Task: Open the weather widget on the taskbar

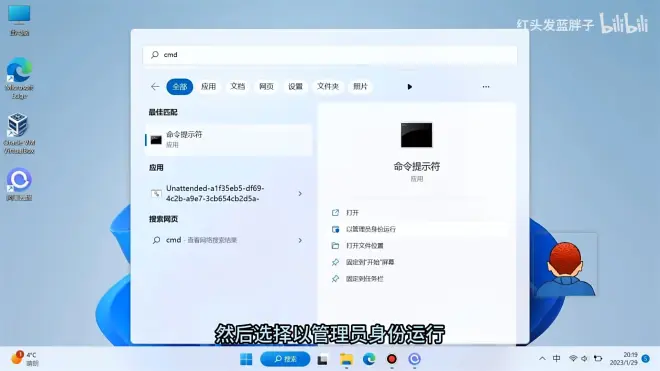Action: [24, 358]
